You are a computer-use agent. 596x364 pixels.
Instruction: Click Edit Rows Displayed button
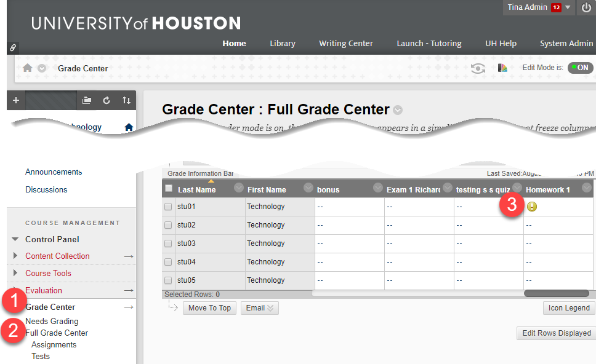click(556, 333)
